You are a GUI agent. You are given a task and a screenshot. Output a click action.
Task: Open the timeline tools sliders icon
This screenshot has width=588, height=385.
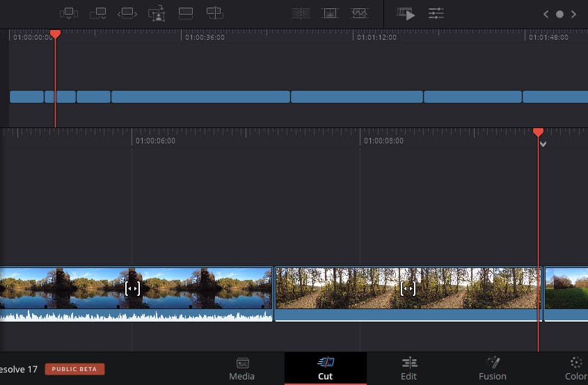click(x=436, y=13)
